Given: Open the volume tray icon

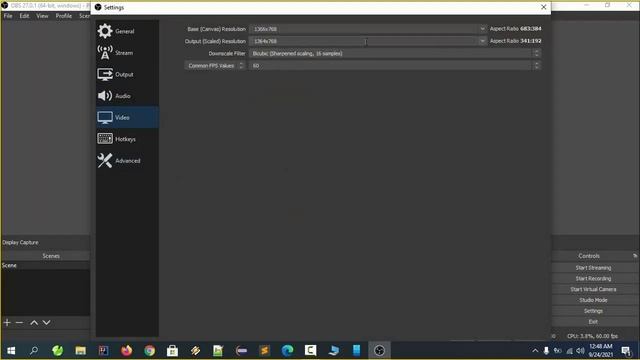Looking at the screenshot, I should pos(580,351).
